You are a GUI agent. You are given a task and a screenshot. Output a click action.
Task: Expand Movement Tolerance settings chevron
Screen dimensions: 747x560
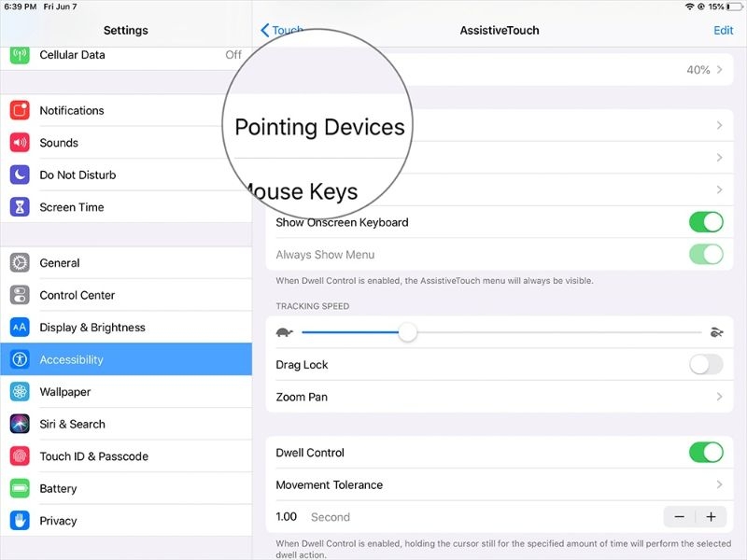coord(719,484)
